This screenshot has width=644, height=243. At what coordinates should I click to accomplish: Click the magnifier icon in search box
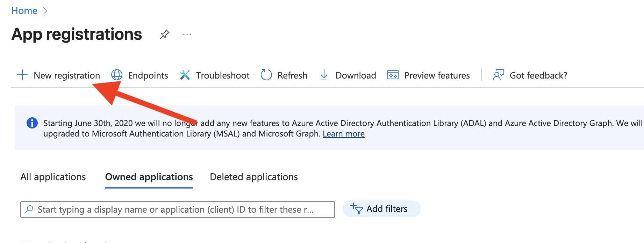point(29,209)
